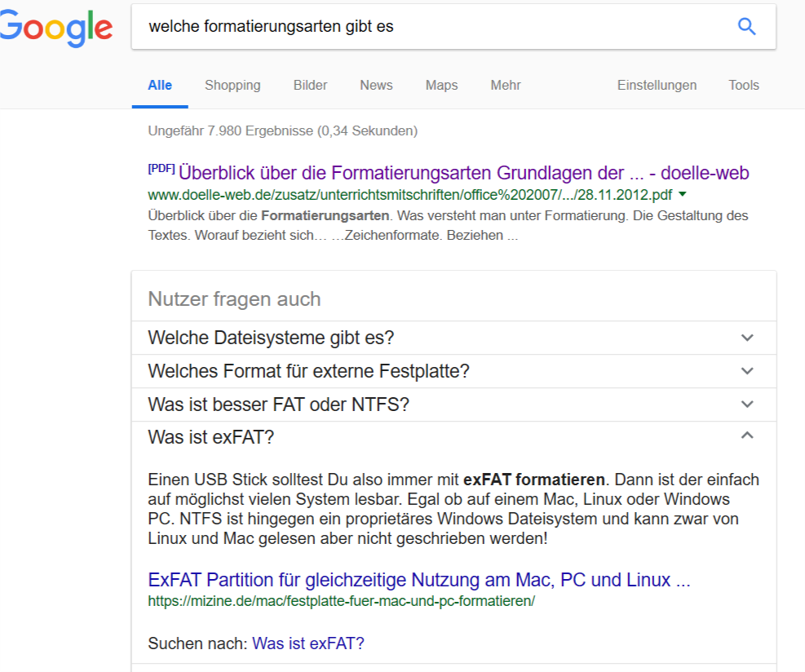The width and height of the screenshot is (805, 672).
Task: Collapse 'Was ist exFAT?' chevron
Action: click(x=747, y=435)
